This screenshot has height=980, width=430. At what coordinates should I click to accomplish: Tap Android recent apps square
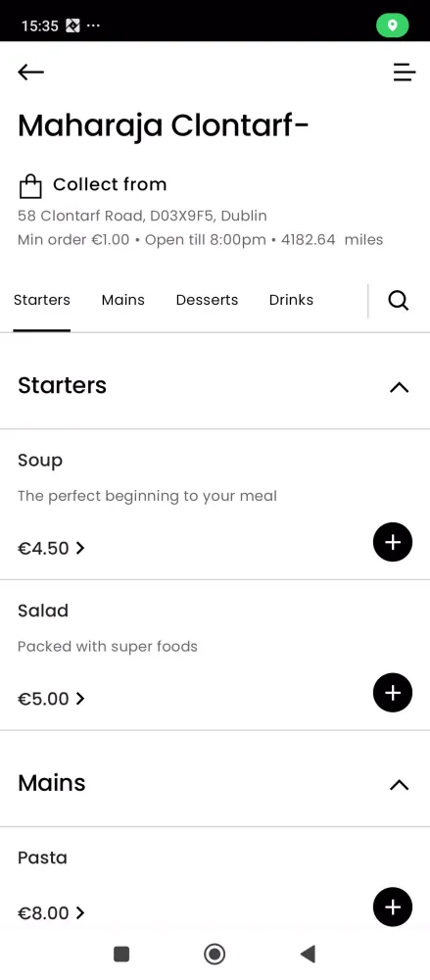pyautogui.click(x=121, y=955)
